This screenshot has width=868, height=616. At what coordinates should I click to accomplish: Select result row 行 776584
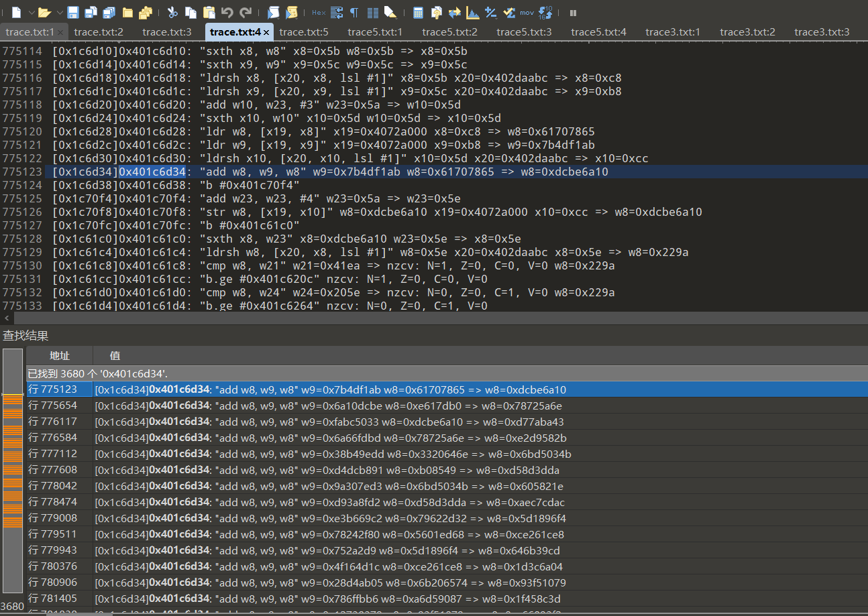(447, 438)
